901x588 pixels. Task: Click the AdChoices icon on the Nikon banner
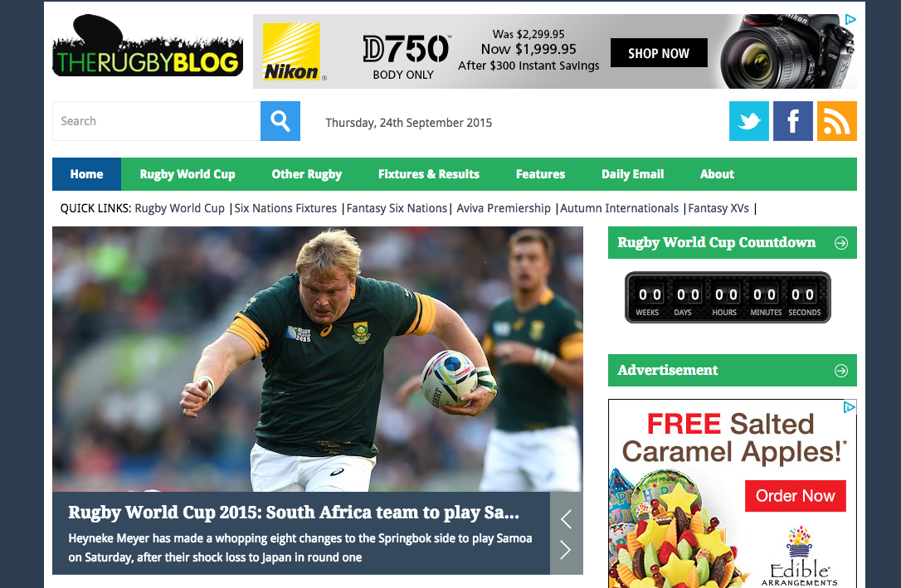point(850,20)
